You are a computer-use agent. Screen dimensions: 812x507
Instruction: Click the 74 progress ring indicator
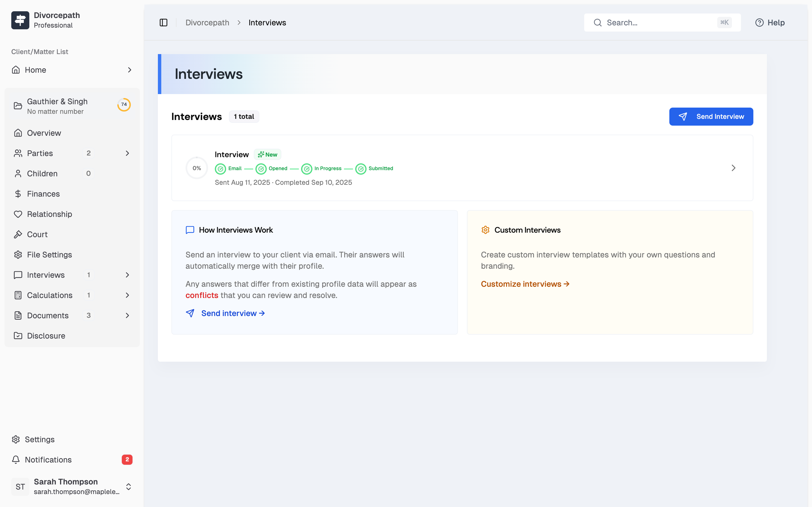pyautogui.click(x=124, y=104)
